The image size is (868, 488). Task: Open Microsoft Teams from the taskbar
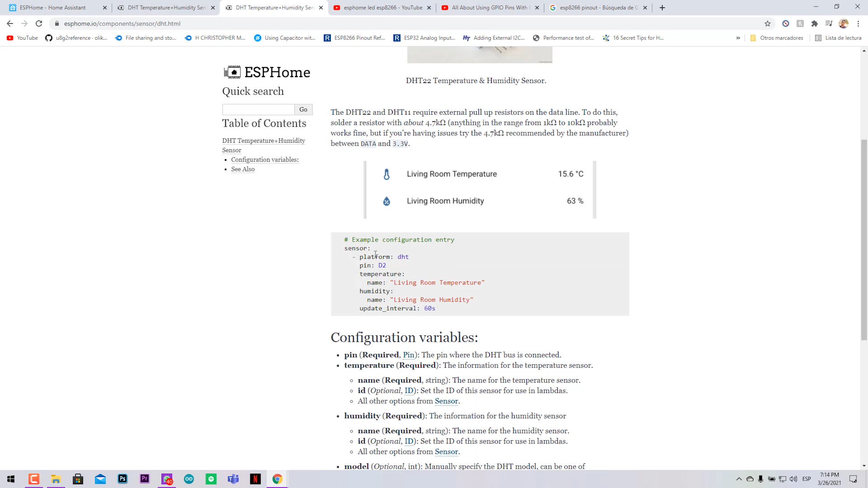[x=233, y=479]
